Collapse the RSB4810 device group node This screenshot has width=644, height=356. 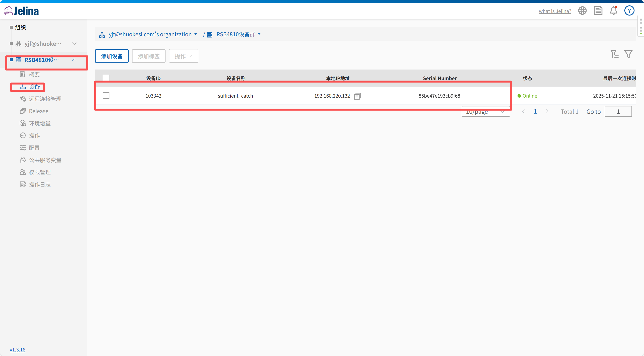(x=74, y=60)
